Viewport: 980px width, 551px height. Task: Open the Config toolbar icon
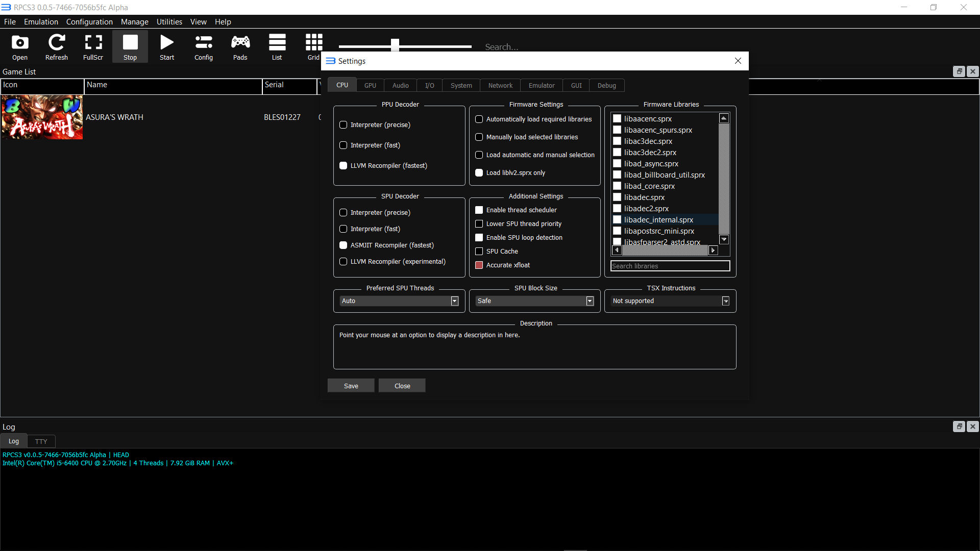[203, 47]
